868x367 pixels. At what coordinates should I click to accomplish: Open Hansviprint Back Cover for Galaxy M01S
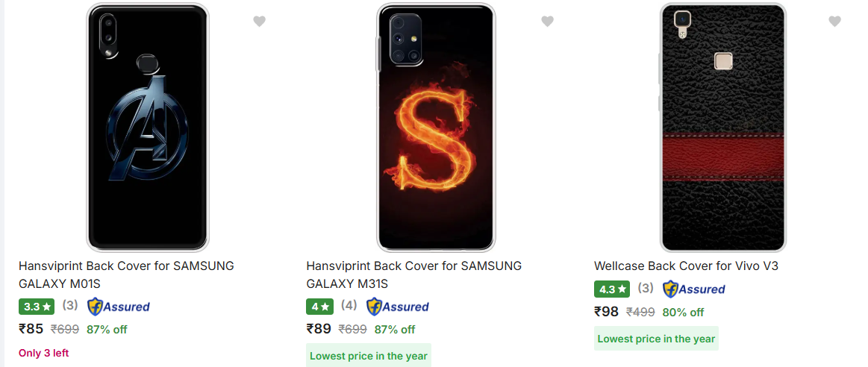pyautogui.click(x=126, y=275)
